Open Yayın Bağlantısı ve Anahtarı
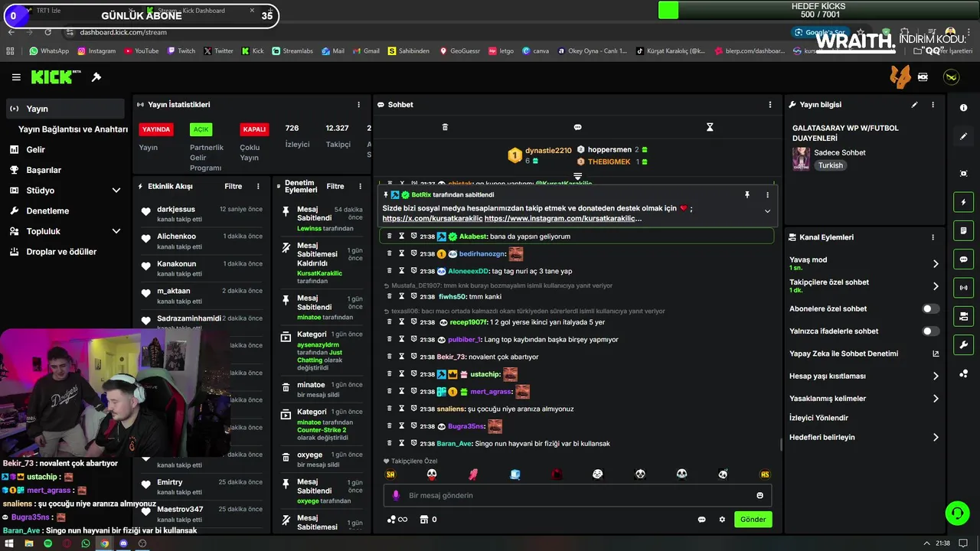 [x=73, y=129]
